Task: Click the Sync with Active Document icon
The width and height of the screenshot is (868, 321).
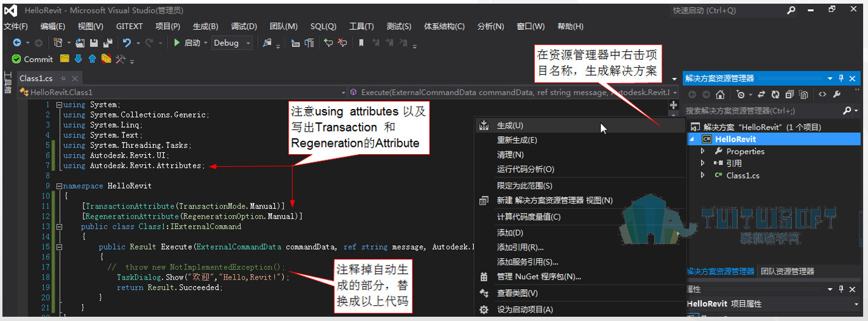Action: point(761,94)
